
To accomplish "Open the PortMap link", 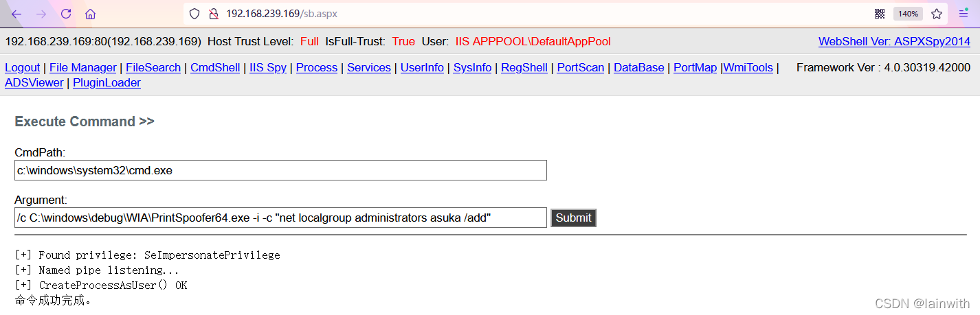I will point(695,67).
